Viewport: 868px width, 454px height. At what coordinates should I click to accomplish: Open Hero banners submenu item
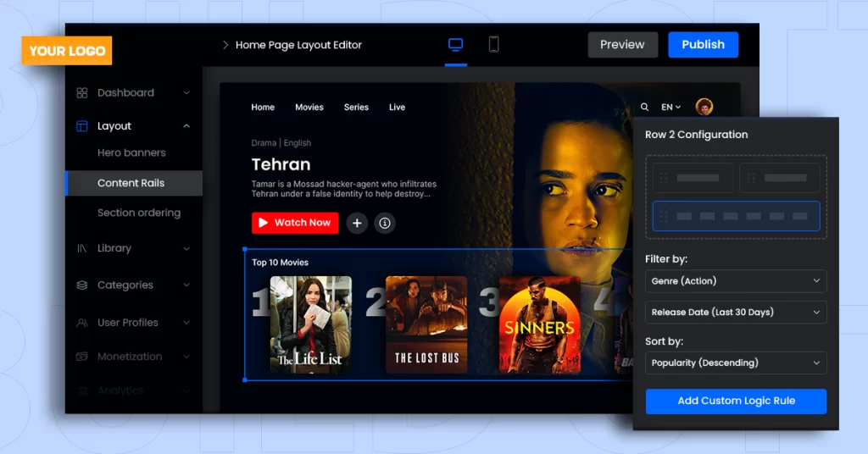[x=131, y=152]
